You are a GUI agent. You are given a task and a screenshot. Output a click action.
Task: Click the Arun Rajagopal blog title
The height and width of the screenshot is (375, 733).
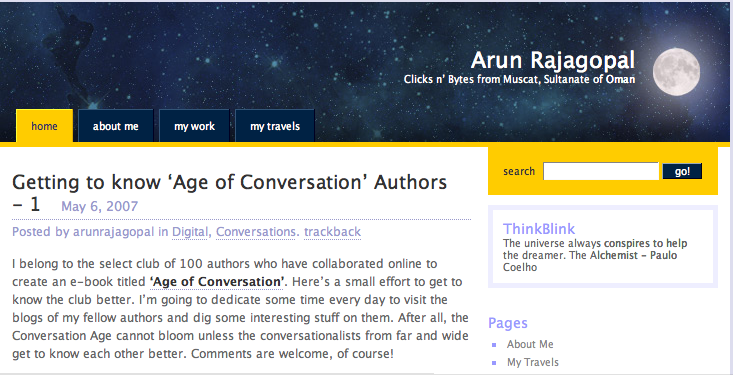553,60
